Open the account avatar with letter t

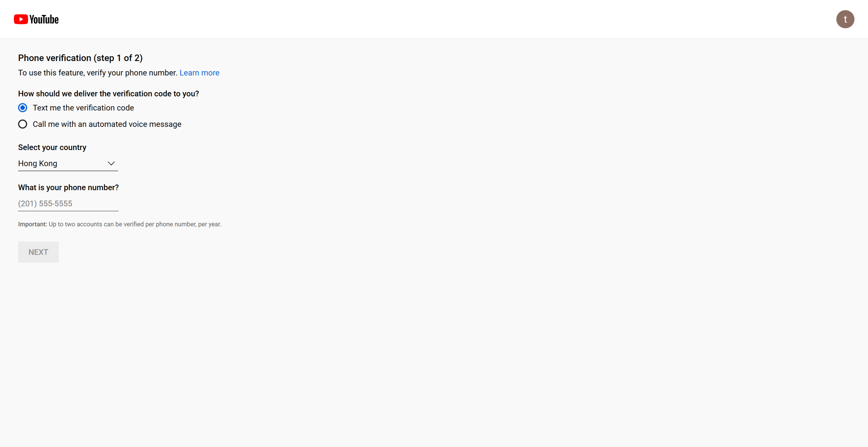click(x=845, y=19)
